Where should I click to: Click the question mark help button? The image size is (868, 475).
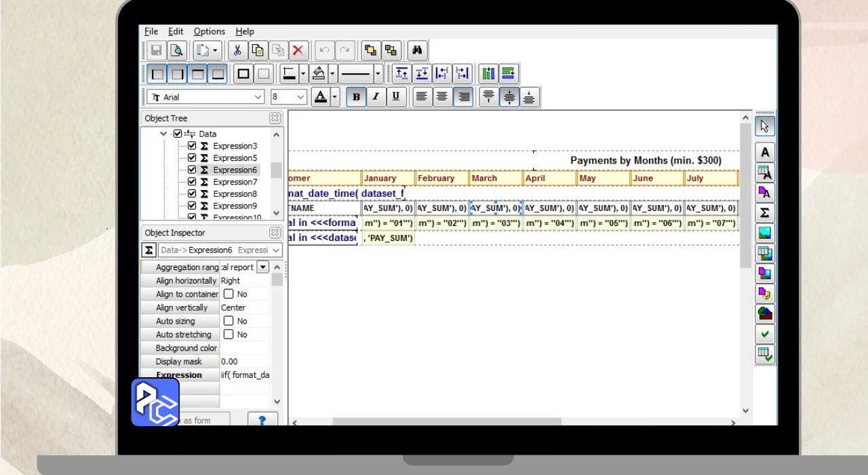pos(262,420)
